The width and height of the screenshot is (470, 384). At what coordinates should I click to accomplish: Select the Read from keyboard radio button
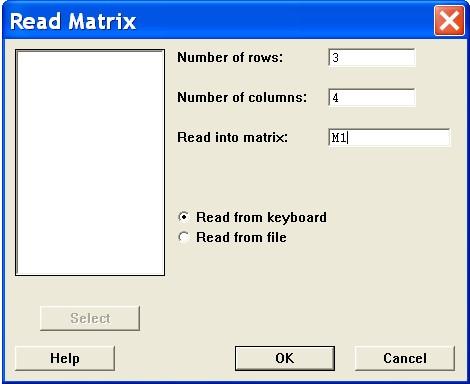[x=183, y=217]
